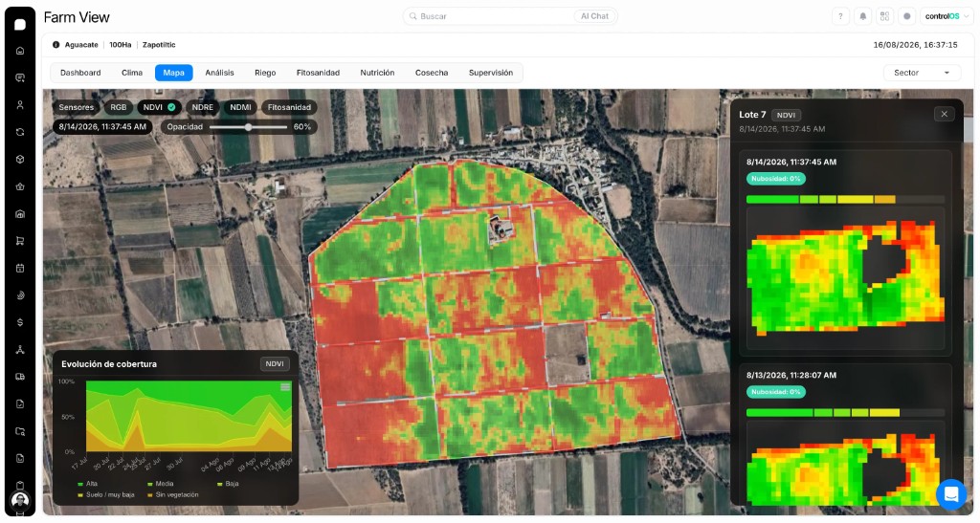Open the Cosecha tab
Image resolution: width=980 pixels, height=523 pixels.
tap(432, 73)
